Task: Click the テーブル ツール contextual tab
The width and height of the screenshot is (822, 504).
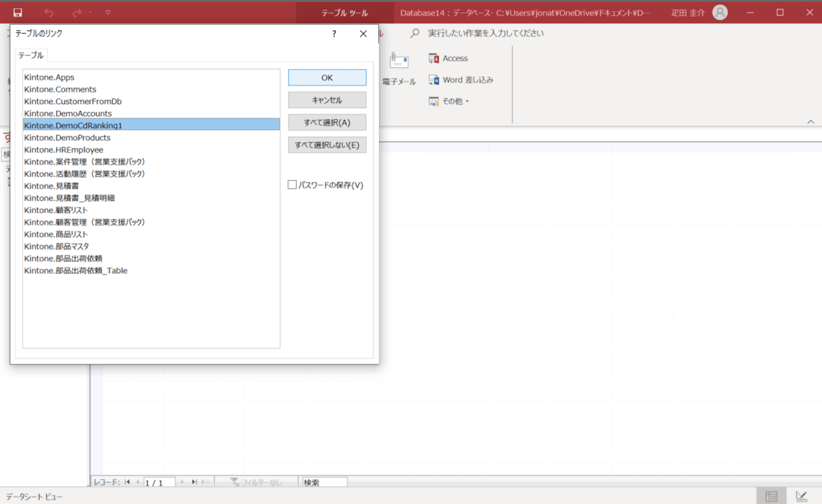Action: [x=345, y=12]
